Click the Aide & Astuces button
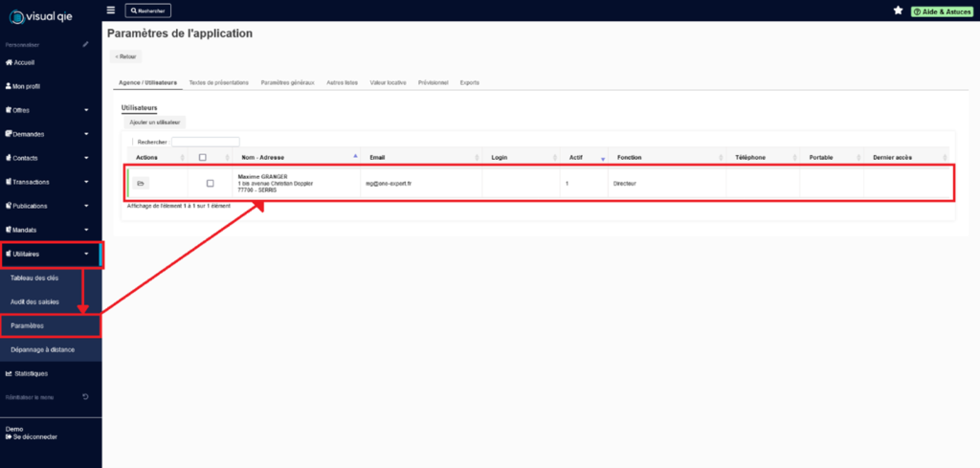Image resolution: width=980 pixels, height=468 pixels. point(941,11)
